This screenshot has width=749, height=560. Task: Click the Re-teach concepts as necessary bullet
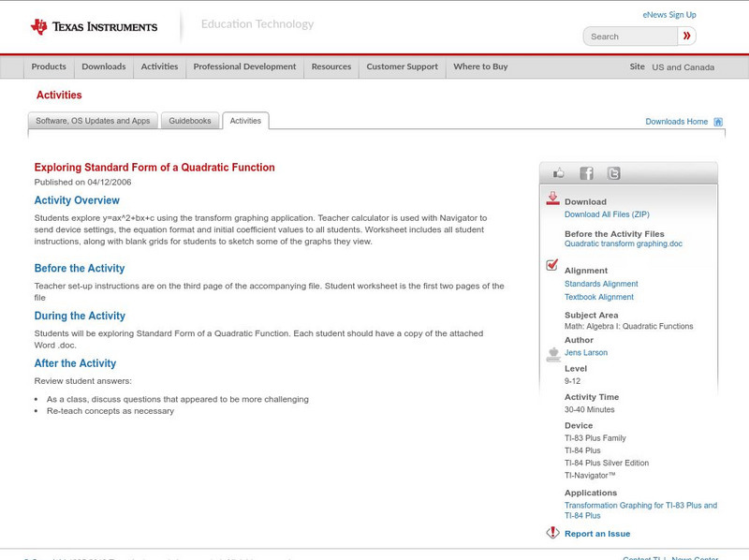(x=110, y=411)
